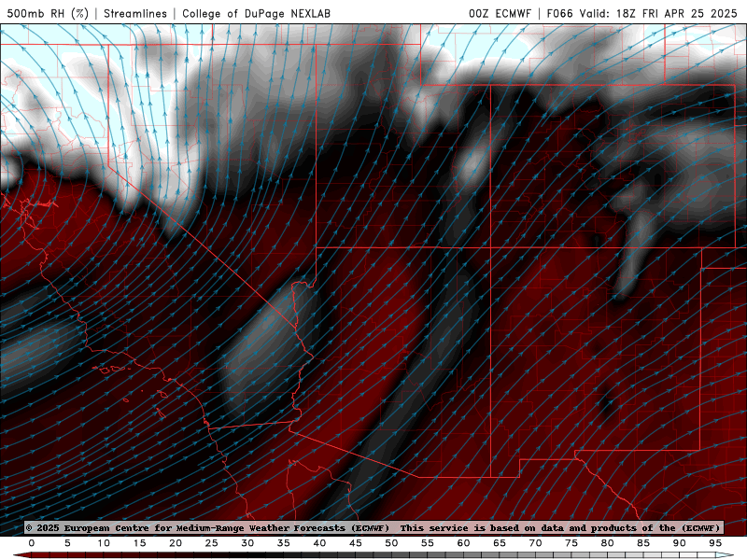Click the "60" colorbar scale label
The height and width of the screenshot is (560, 747).
point(463,543)
